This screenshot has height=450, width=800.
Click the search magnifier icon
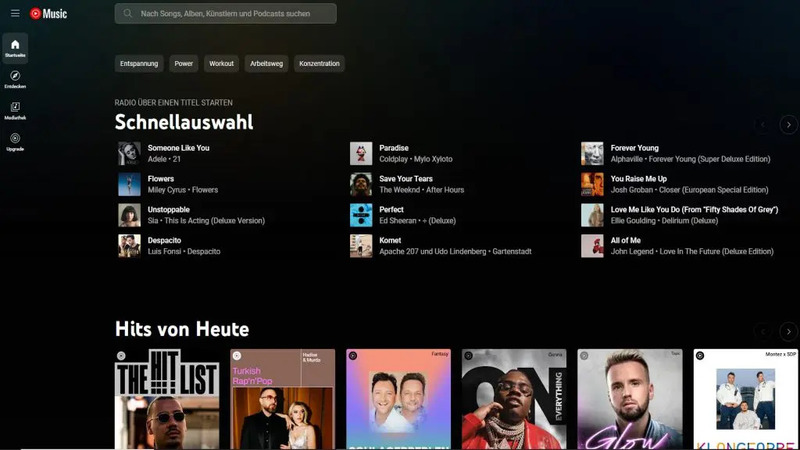click(128, 14)
